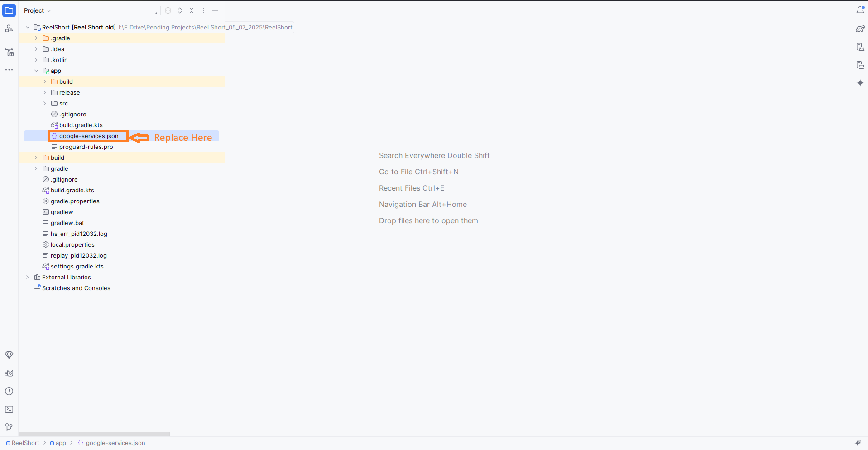The width and height of the screenshot is (868, 450).
Task: Select opened file locate target icon
Action: [x=168, y=10]
